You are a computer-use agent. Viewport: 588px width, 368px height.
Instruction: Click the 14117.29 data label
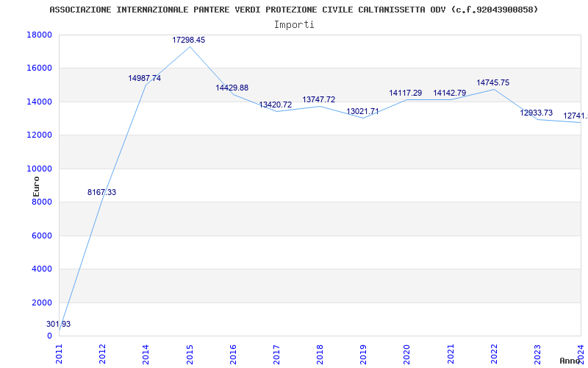(x=406, y=93)
